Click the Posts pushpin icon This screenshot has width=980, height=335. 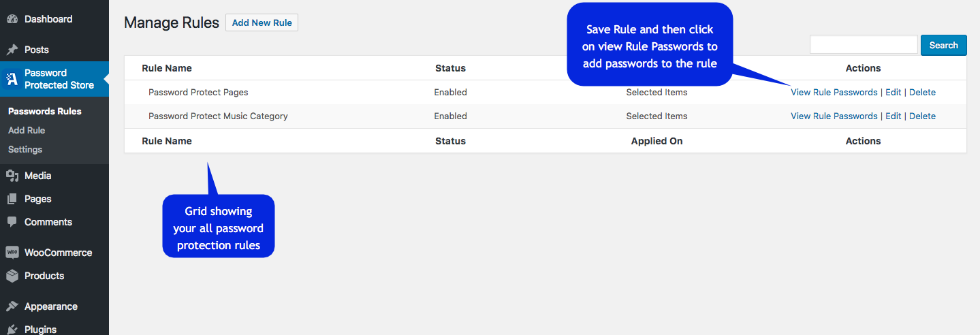coord(12,50)
